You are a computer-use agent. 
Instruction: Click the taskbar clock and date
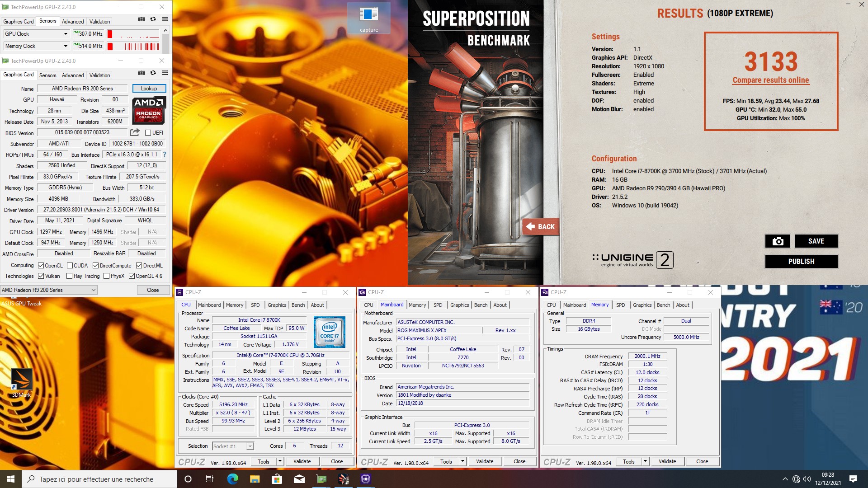(828, 479)
